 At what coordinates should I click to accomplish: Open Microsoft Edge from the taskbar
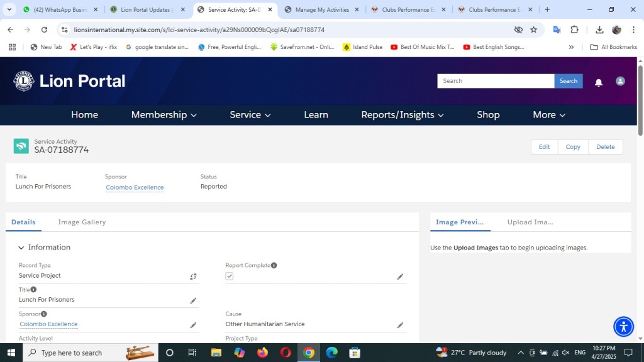331,353
